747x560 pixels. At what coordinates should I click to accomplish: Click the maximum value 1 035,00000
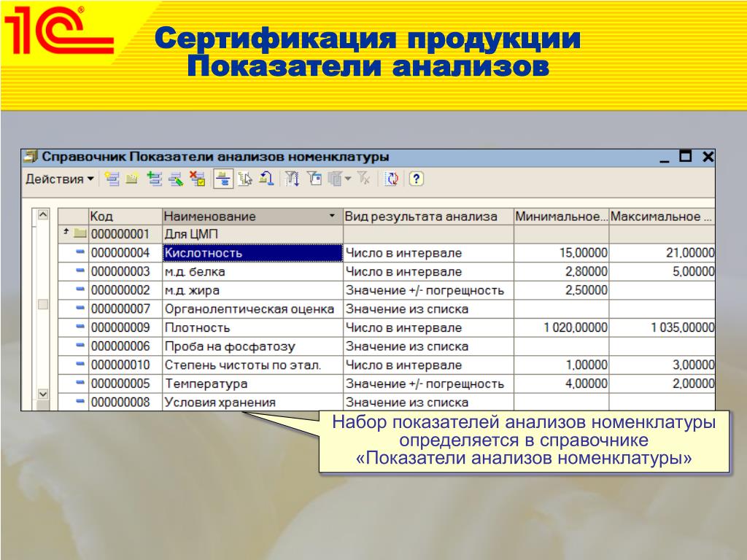[x=683, y=327]
